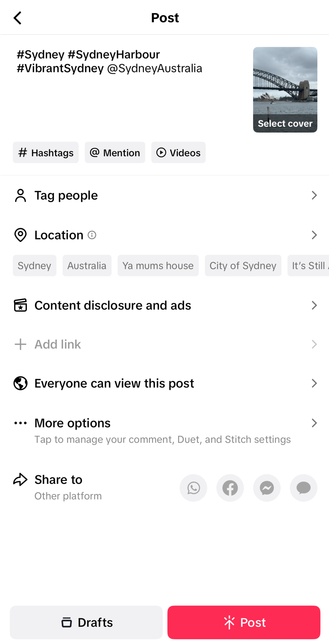Tap the back arrow icon
Viewport: 329px width, 644px height.
pyautogui.click(x=17, y=18)
